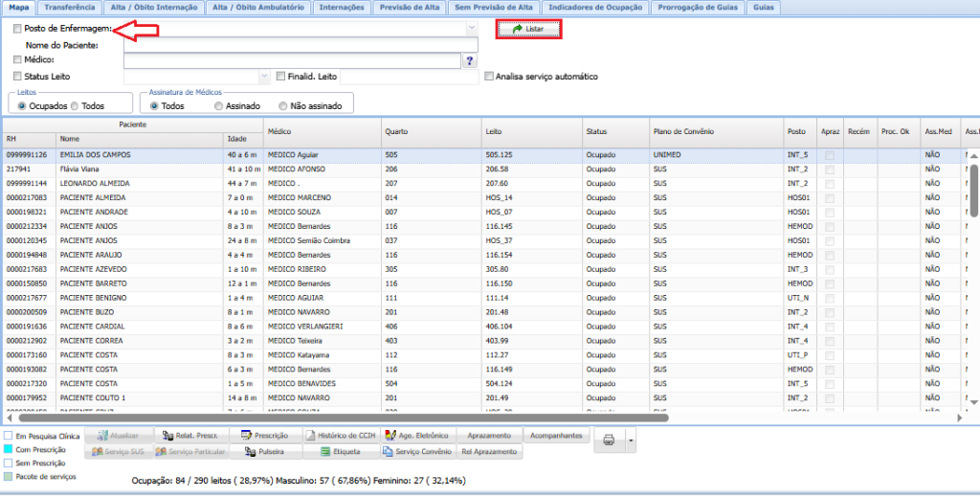Image resolution: width=980 pixels, height=497 pixels.
Task: Click the UNIMED convênio cell
Action: pyautogui.click(x=717, y=154)
